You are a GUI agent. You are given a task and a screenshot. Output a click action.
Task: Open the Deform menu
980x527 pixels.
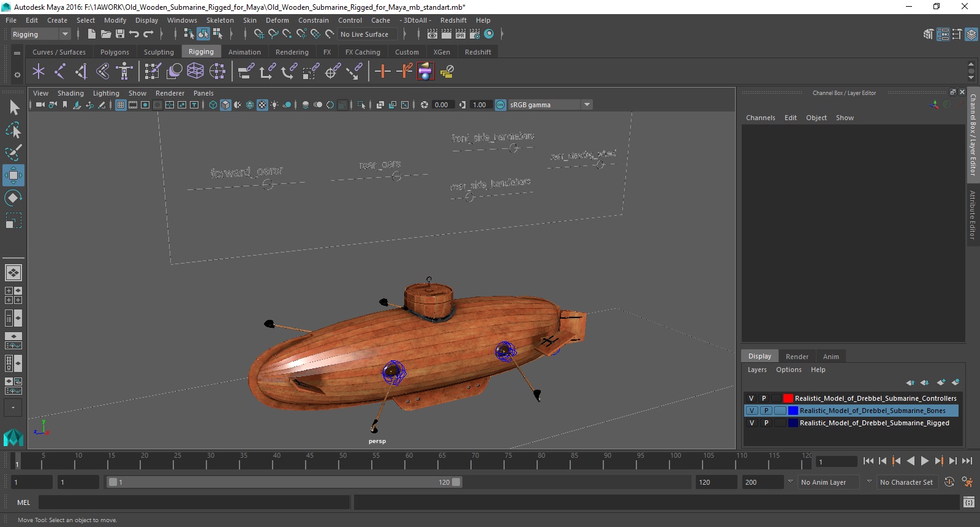pyautogui.click(x=277, y=20)
